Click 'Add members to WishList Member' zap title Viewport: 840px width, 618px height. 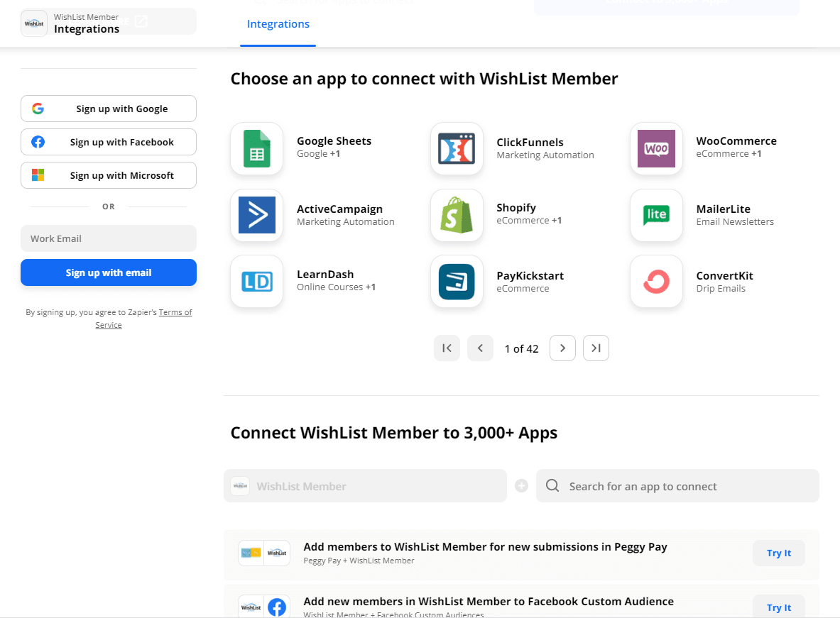(x=485, y=547)
